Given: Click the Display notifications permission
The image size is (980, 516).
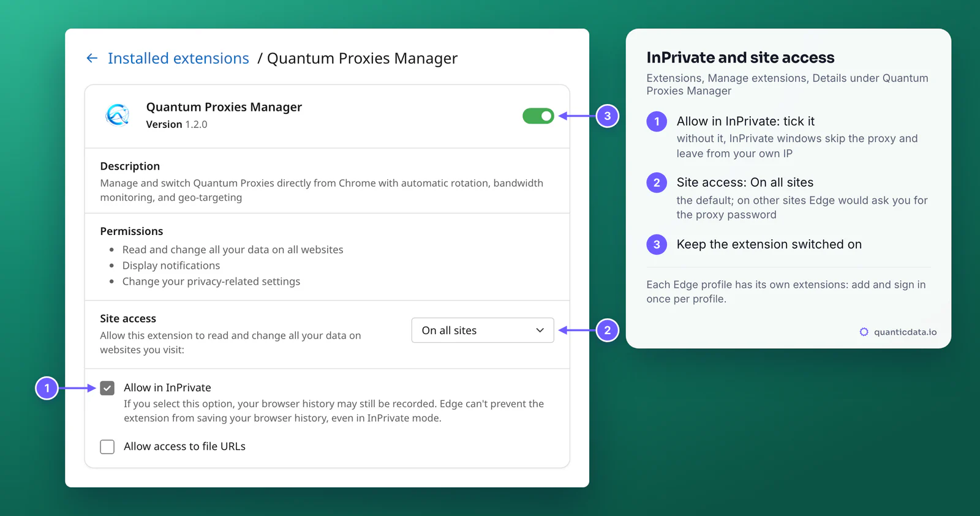Looking at the screenshot, I should pyautogui.click(x=171, y=266).
